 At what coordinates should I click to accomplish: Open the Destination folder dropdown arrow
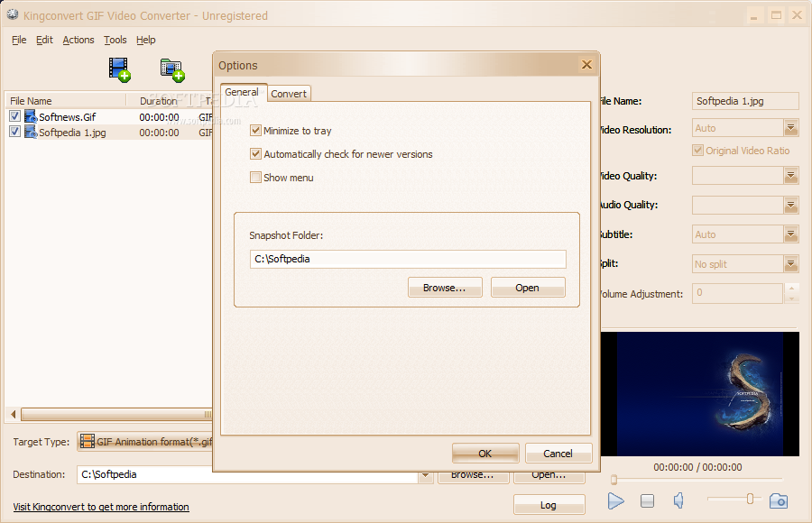pos(426,474)
